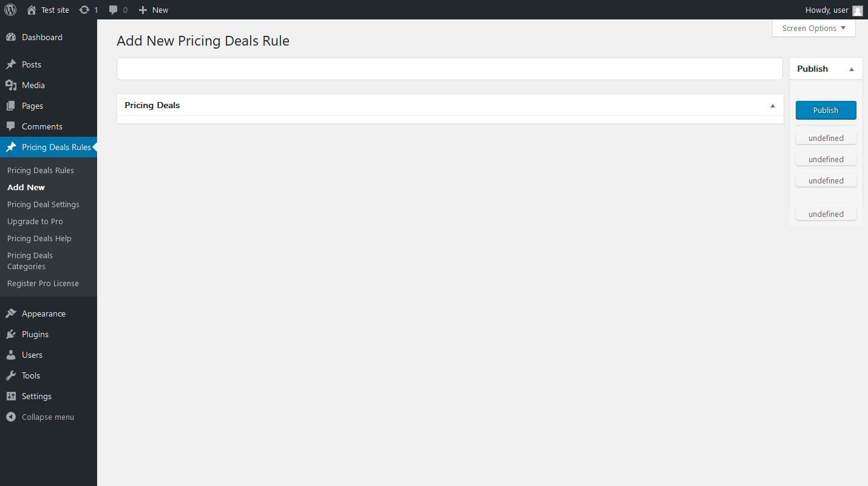This screenshot has height=486, width=868.
Task: Select Add New submenu link
Action: (26, 187)
